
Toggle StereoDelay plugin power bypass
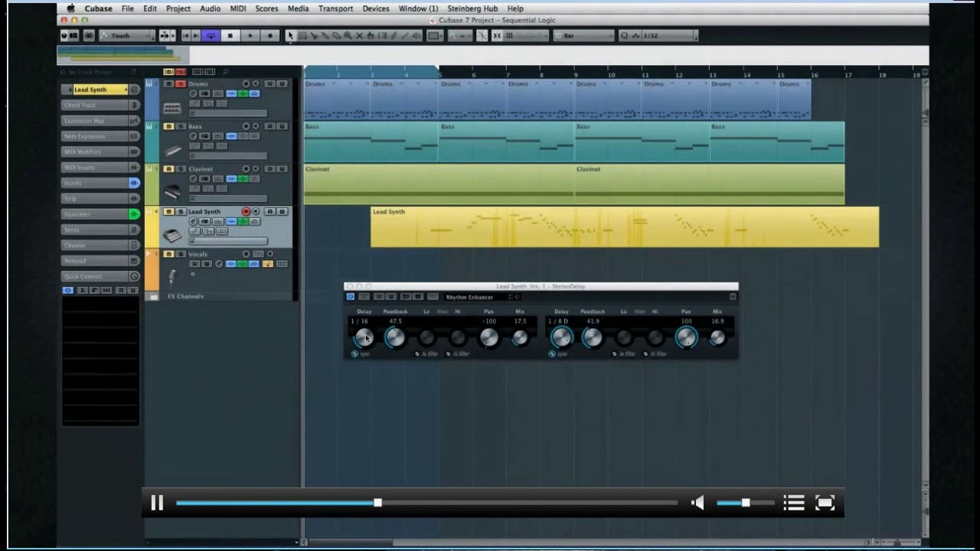pos(350,297)
